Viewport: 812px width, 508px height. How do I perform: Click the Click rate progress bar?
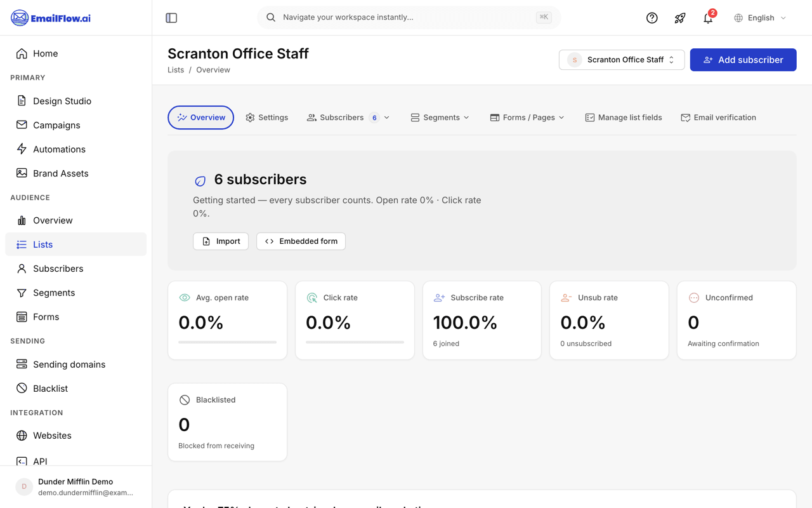click(x=355, y=342)
